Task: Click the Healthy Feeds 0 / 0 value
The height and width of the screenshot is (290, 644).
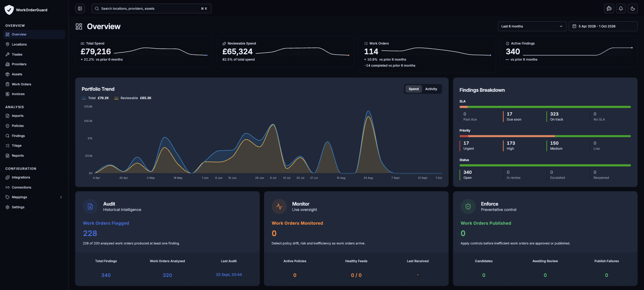Action: 356,275
